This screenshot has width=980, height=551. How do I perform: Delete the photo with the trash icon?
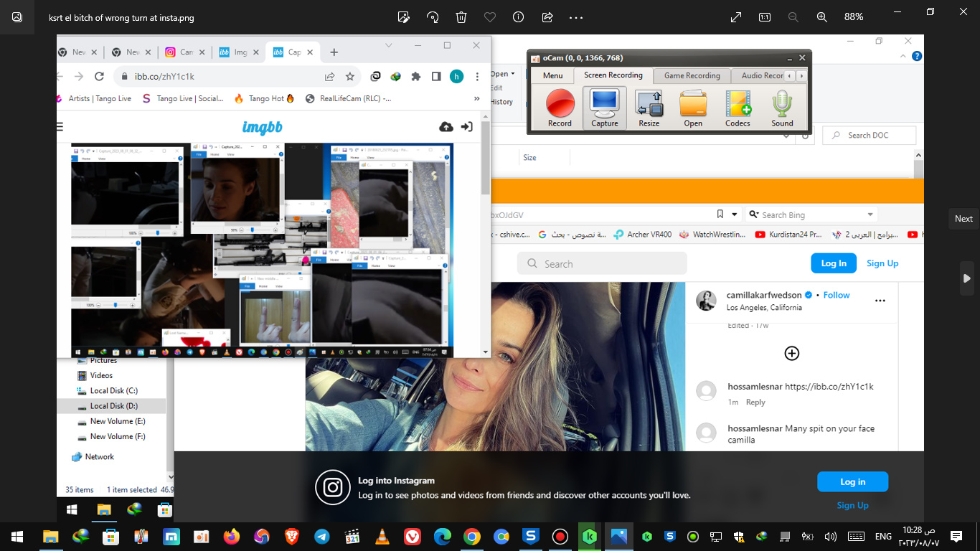[461, 17]
